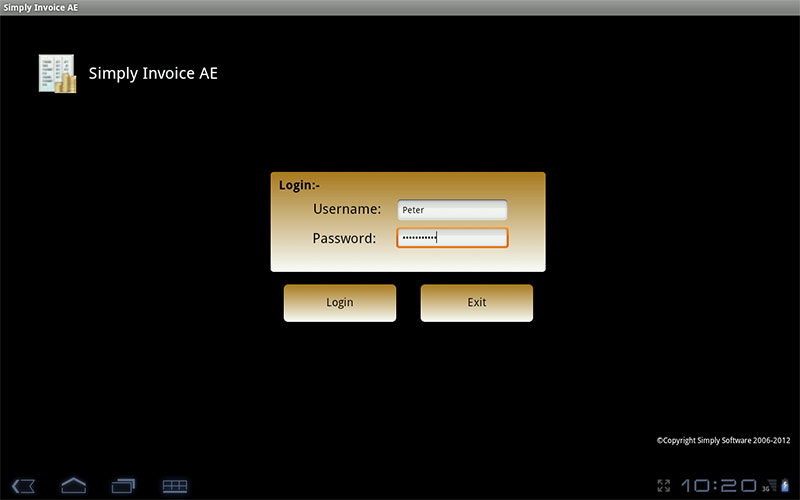Screen dimensions: 800x500
Task: Click the "Simply Invoice AE" heading text
Action: (153, 73)
